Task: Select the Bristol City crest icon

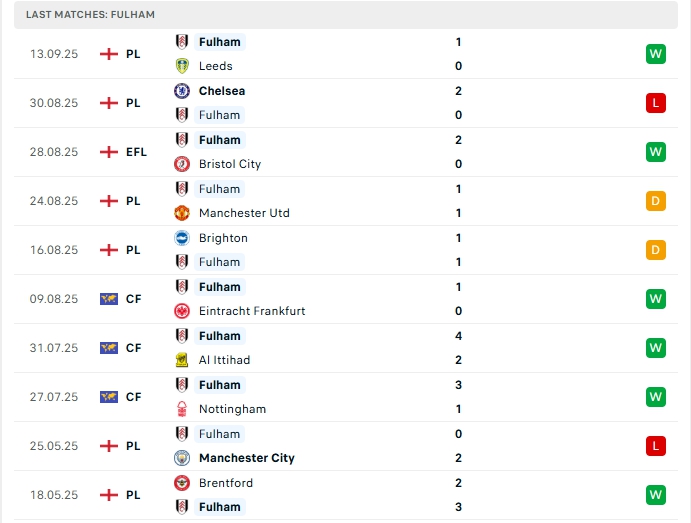Action: coord(182,164)
